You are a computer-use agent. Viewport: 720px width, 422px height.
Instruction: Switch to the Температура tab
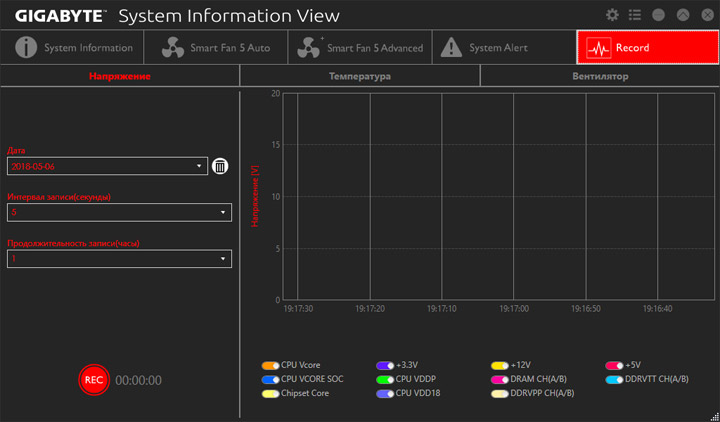(360, 76)
